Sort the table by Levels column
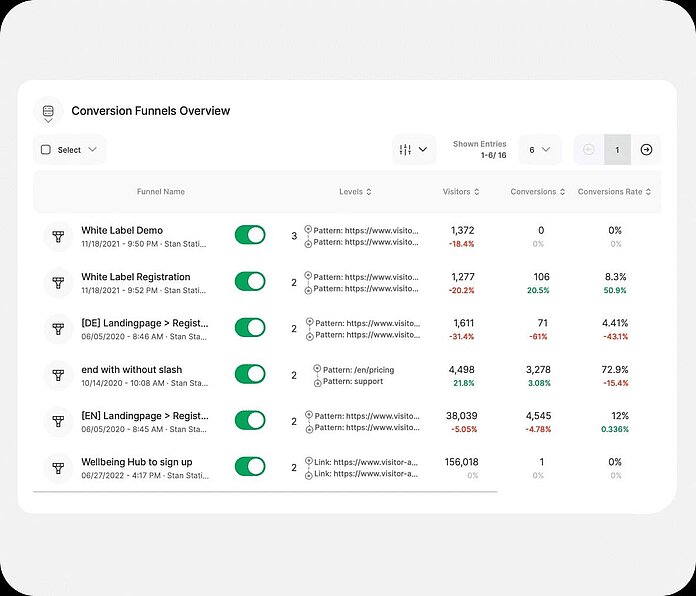The width and height of the screenshot is (696, 596). tap(355, 192)
